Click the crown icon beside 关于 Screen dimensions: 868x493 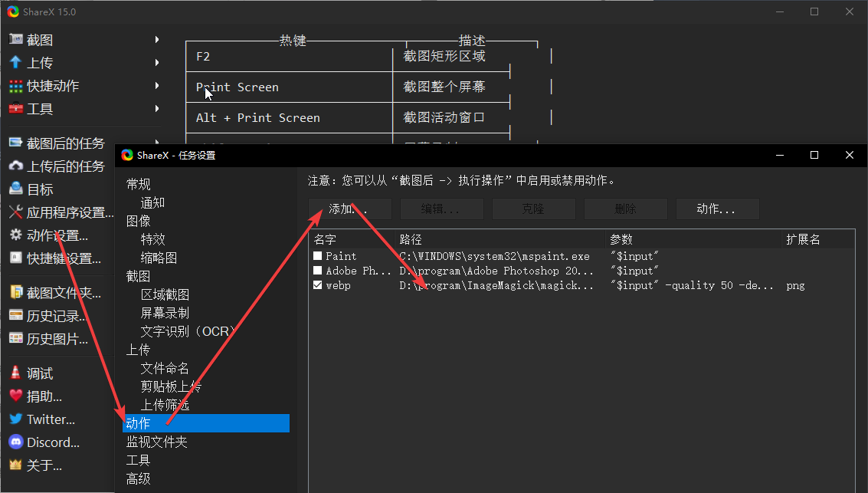click(15, 465)
